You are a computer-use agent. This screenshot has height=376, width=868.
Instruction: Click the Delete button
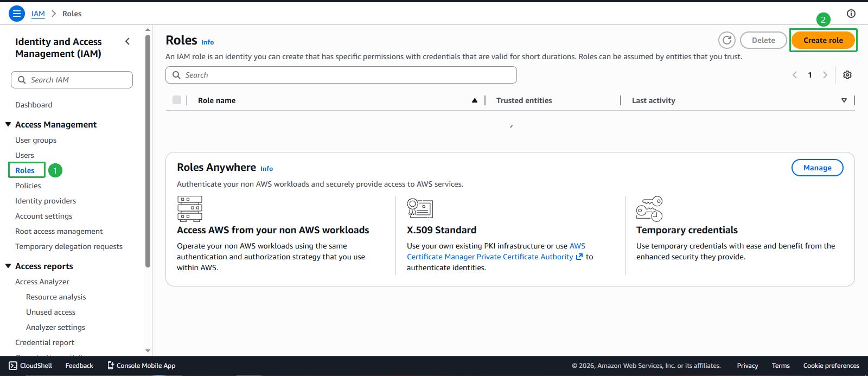[x=763, y=40]
